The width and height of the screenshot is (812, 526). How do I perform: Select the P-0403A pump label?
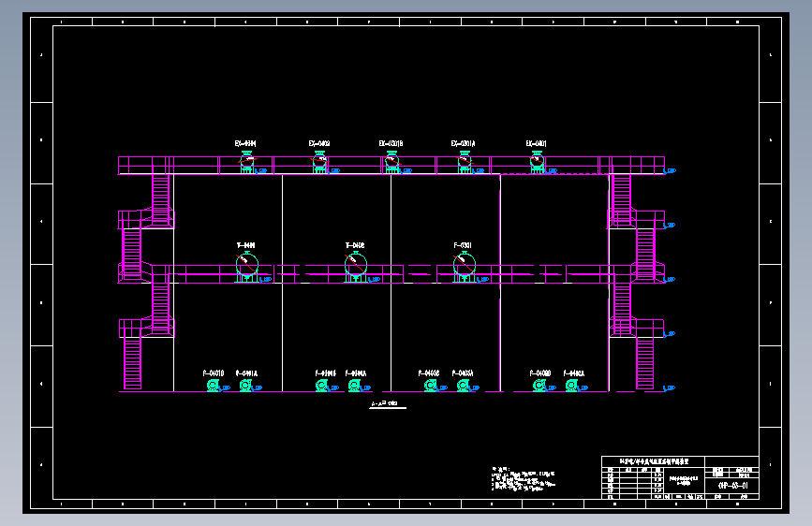click(x=463, y=373)
